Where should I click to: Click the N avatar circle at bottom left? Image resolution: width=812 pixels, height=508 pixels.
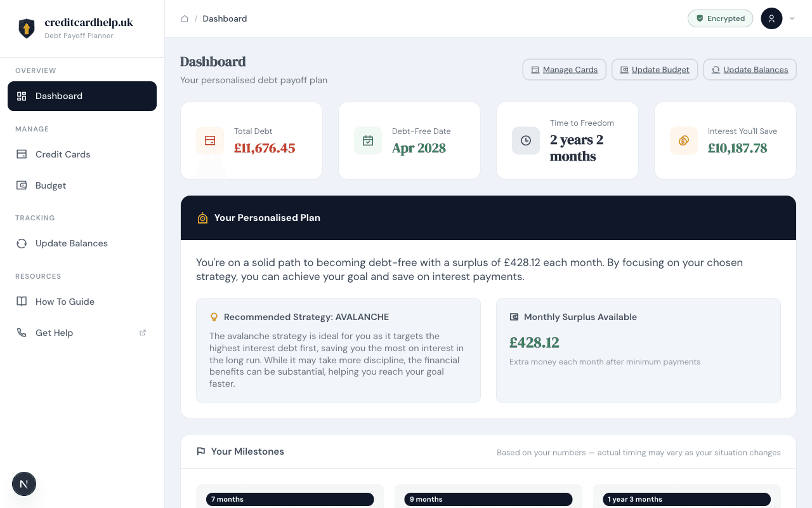(x=23, y=483)
